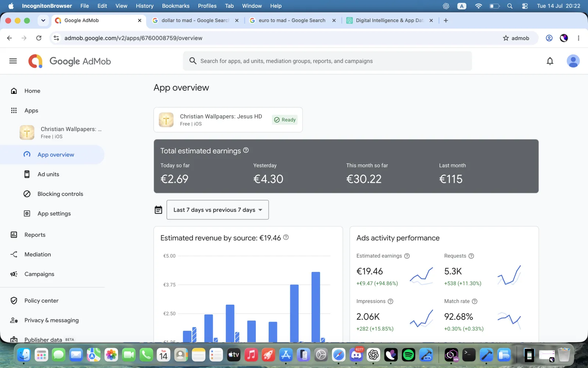Bookmark page with the star icon

tap(506, 38)
